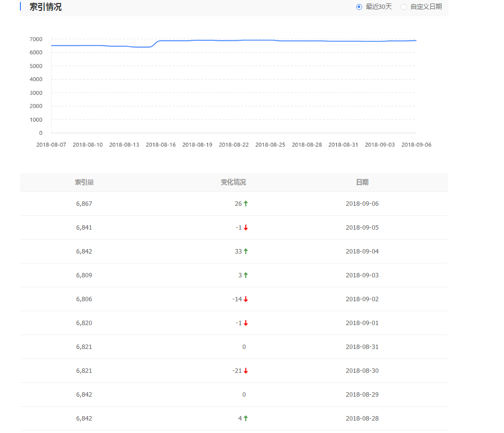Click the 2018-08-25 chart axis date
Image resolution: width=504 pixels, height=433 pixels.
point(270,145)
